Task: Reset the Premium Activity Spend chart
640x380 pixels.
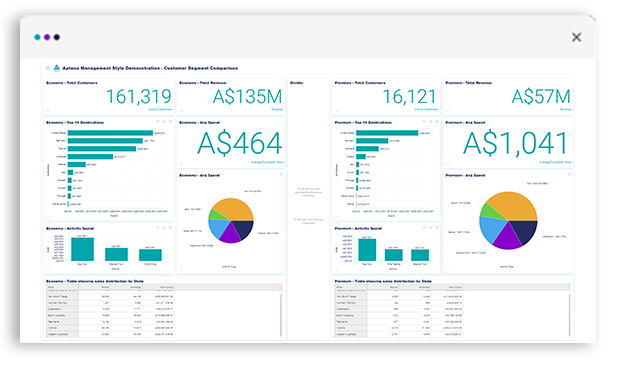Action: tap(424, 227)
